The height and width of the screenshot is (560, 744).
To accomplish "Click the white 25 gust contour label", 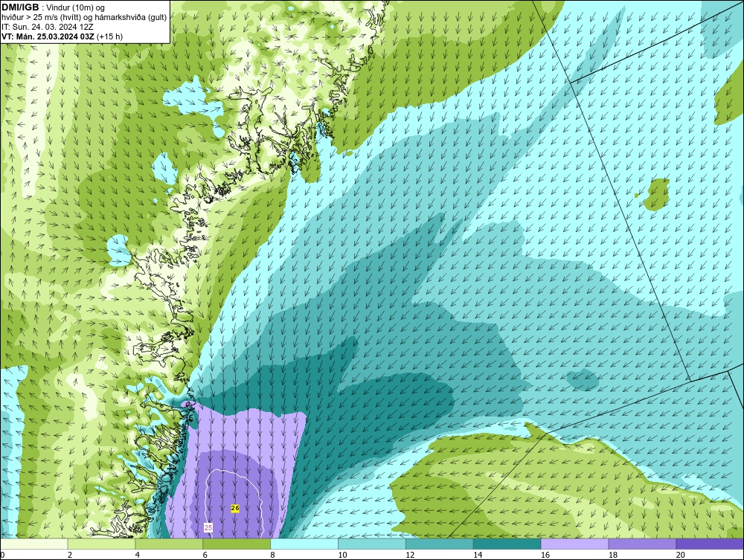I will click(x=208, y=527).
